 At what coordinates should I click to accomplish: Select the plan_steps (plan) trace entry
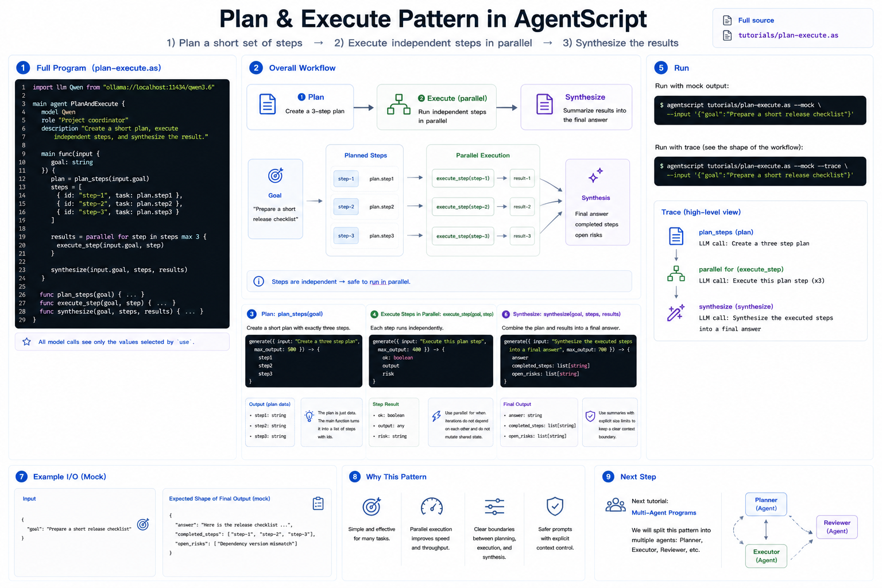[x=726, y=233]
